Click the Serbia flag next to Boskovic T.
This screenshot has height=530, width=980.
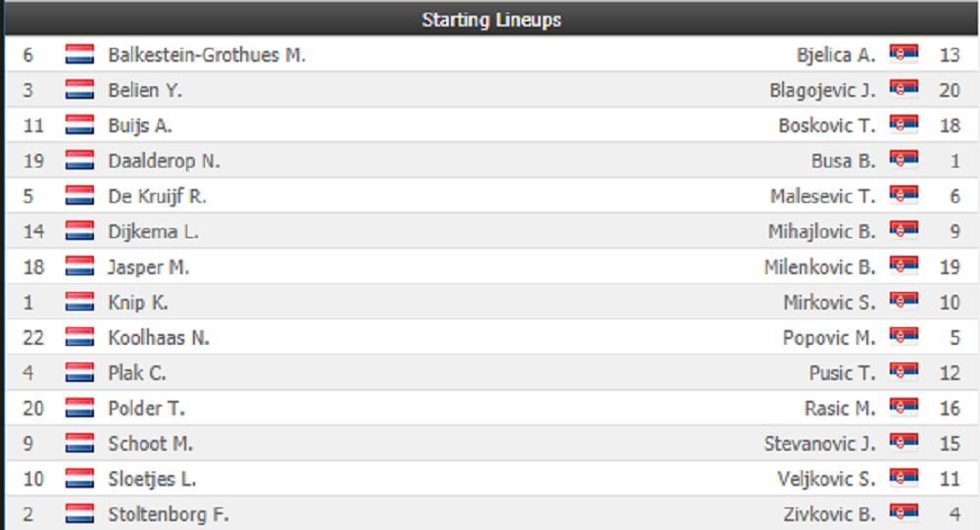[904, 125]
